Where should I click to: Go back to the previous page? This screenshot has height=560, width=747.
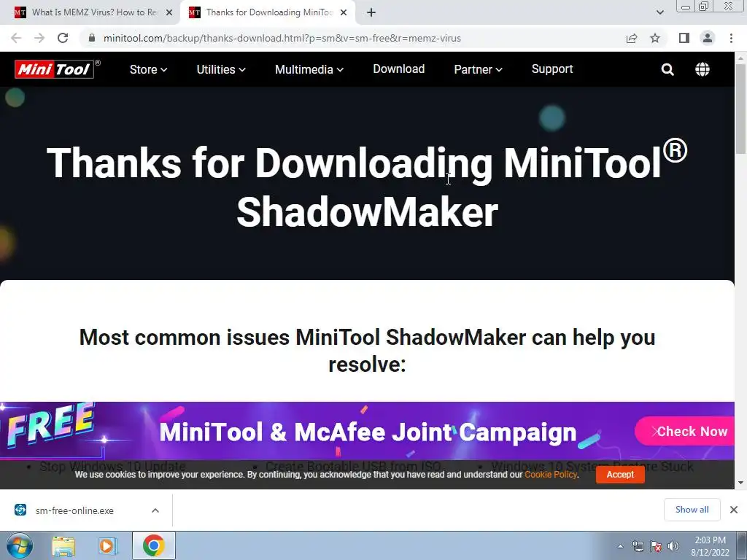16,38
